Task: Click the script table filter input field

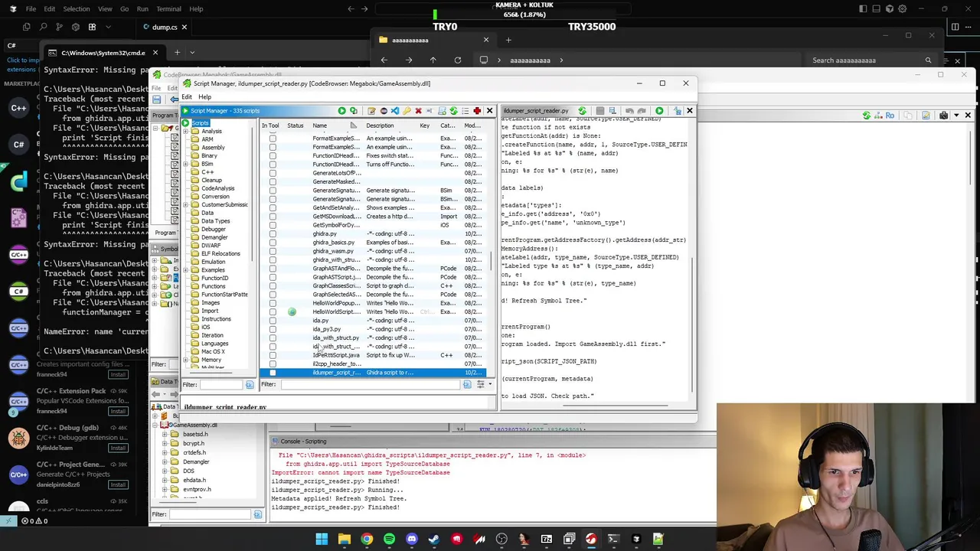Action: (x=369, y=384)
